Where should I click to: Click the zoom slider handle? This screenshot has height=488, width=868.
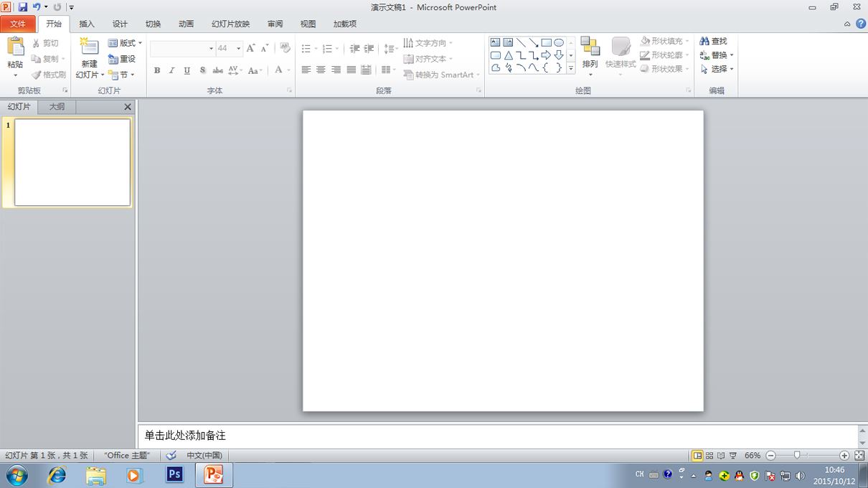(797, 455)
